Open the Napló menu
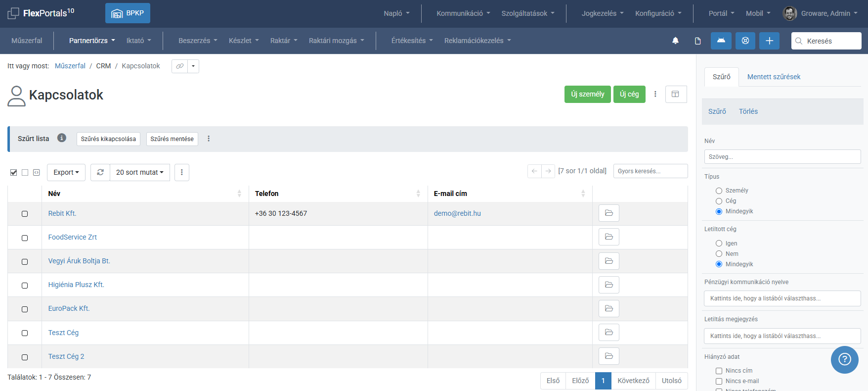 pyautogui.click(x=396, y=13)
